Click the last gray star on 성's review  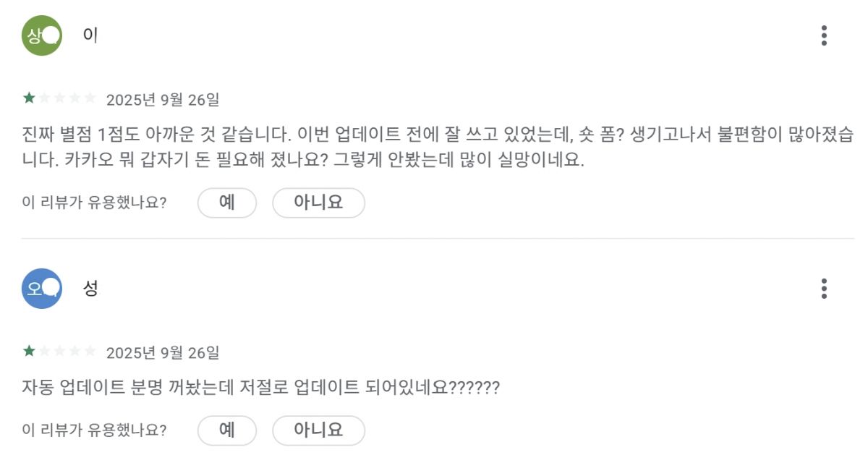coord(90,352)
